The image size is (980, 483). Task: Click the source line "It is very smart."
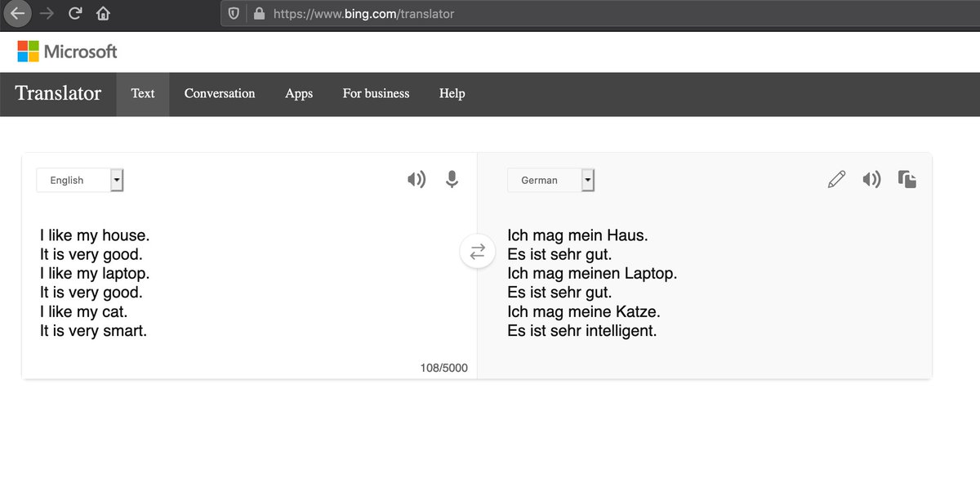[94, 331]
